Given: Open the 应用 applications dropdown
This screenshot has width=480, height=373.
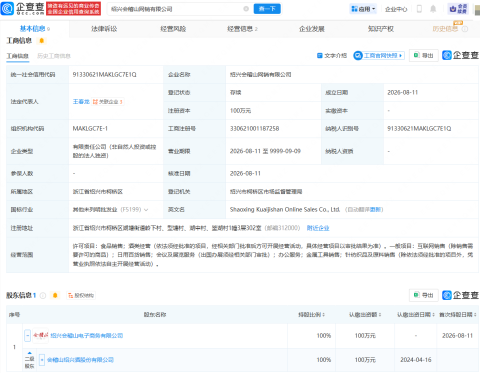Looking at the screenshot, I should click(x=363, y=9).
